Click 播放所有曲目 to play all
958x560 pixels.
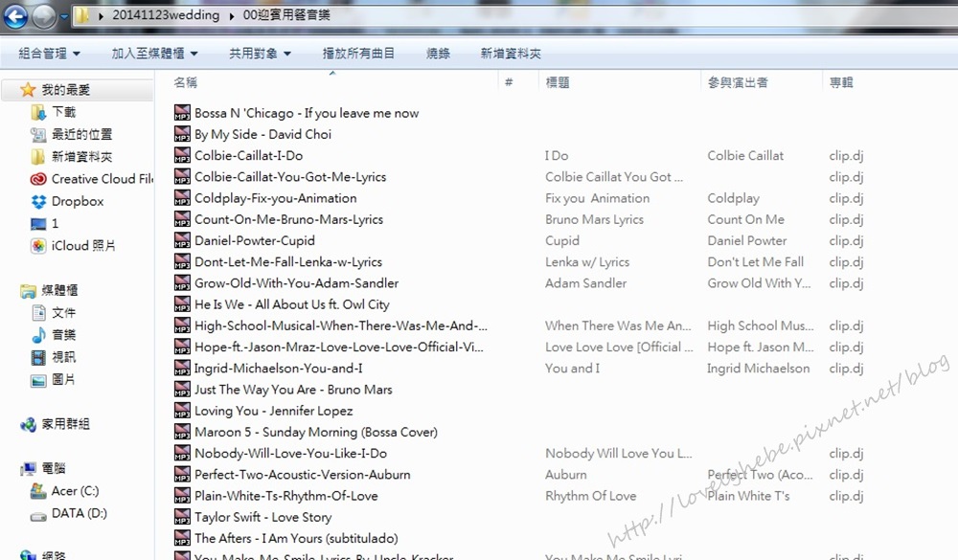tap(358, 54)
